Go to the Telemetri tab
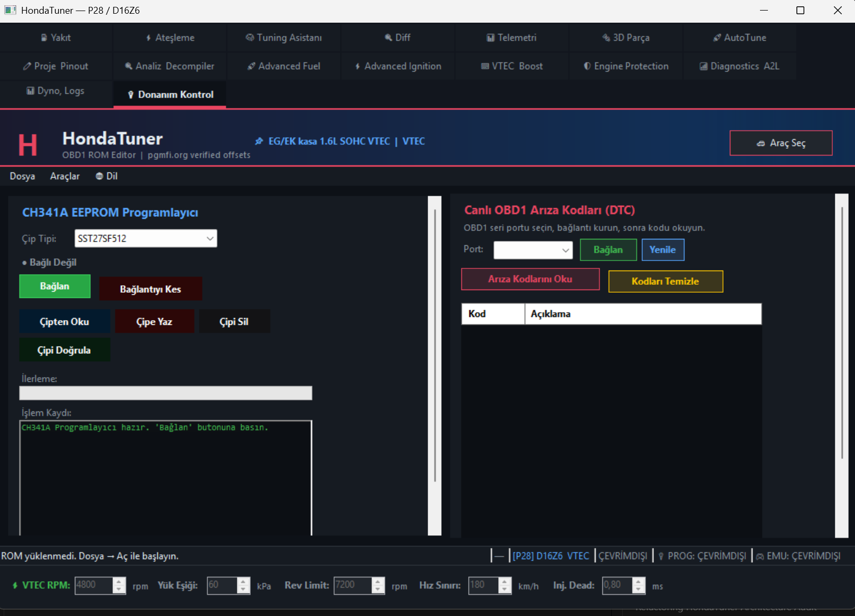This screenshot has width=855, height=616. (x=511, y=37)
